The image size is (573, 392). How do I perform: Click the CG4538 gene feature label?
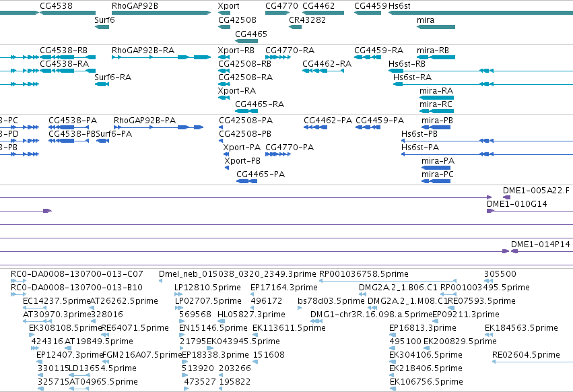click(57, 6)
